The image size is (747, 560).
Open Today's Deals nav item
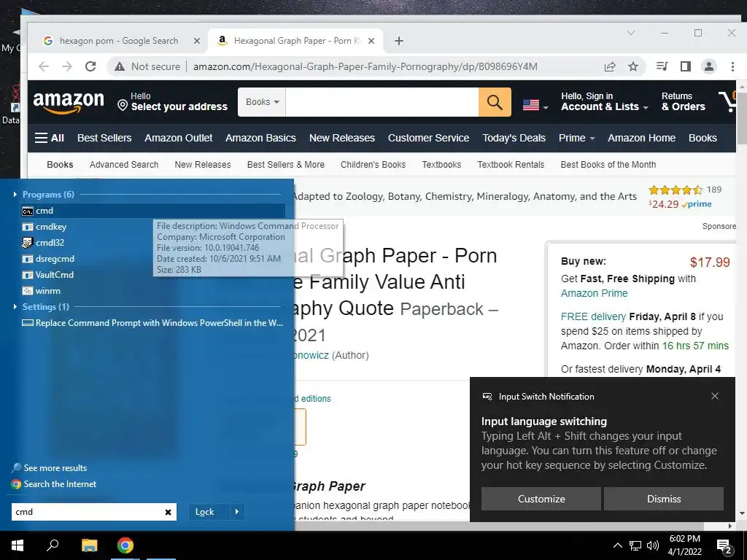(x=514, y=138)
